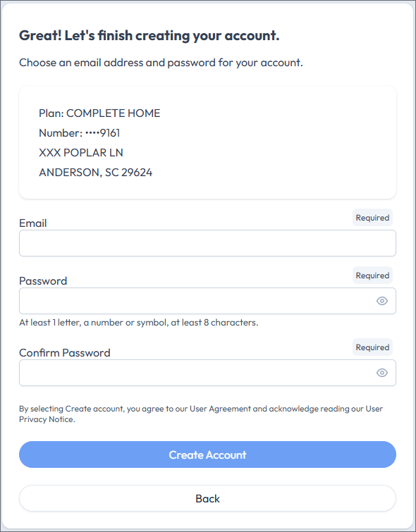This screenshot has height=532, width=416.
Task: Show password via eye icon in Password field
Action: click(382, 301)
